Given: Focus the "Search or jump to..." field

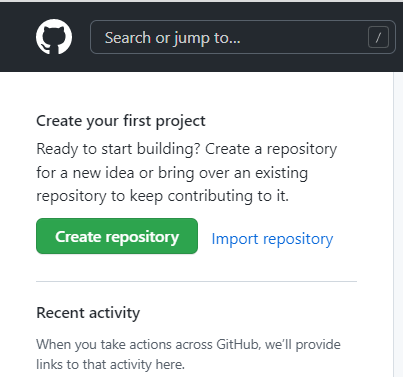Looking at the screenshot, I should pos(243,37).
